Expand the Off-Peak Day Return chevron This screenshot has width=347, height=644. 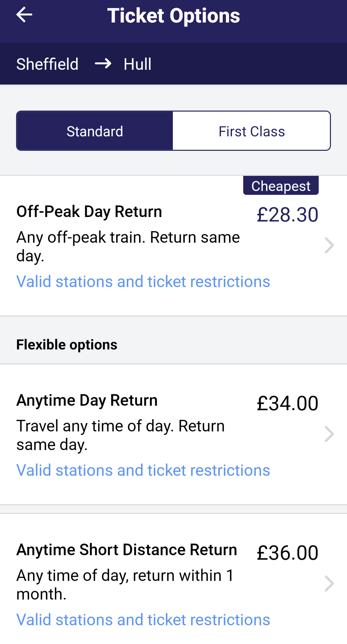[x=329, y=245]
